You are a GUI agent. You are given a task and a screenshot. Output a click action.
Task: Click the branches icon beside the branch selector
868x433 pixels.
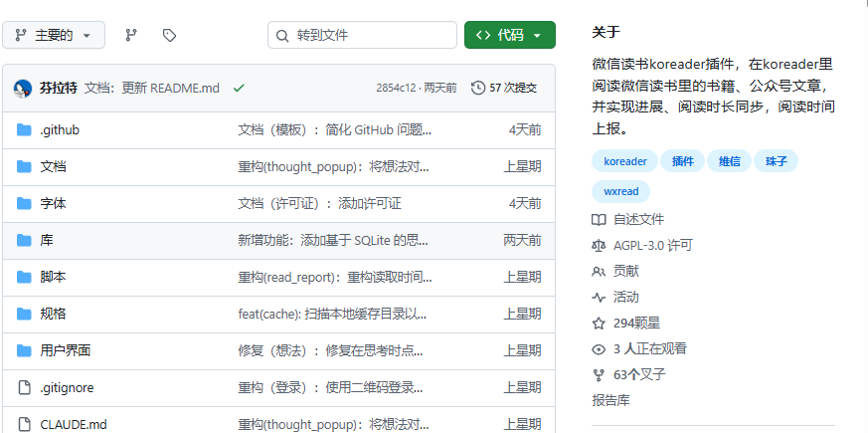[x=131, y=35]
